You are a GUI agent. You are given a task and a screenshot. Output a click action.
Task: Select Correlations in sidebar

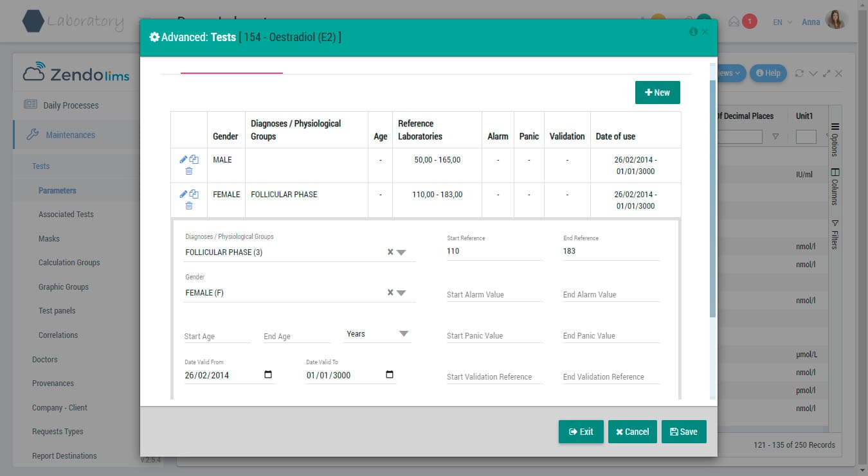(58, 335)
